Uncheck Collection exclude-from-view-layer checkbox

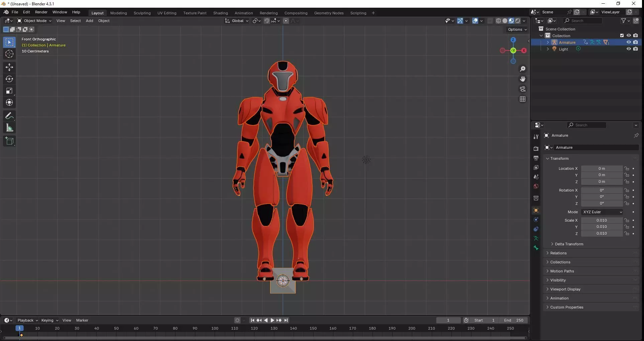[x=622, y=35]
